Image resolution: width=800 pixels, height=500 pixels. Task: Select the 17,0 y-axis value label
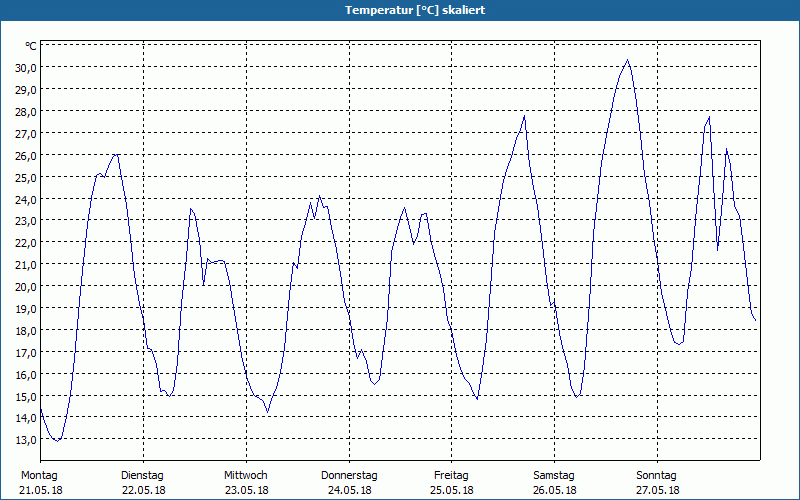[25, 352]
